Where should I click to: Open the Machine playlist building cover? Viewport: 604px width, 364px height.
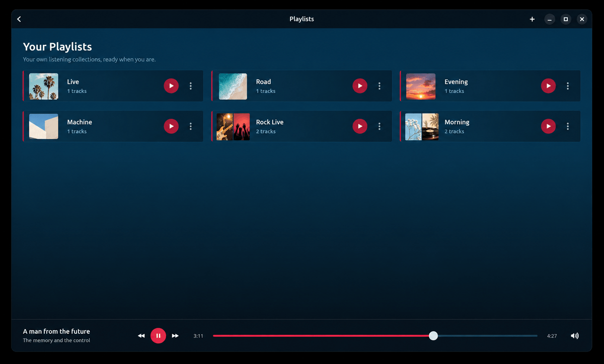click(44, 126)
